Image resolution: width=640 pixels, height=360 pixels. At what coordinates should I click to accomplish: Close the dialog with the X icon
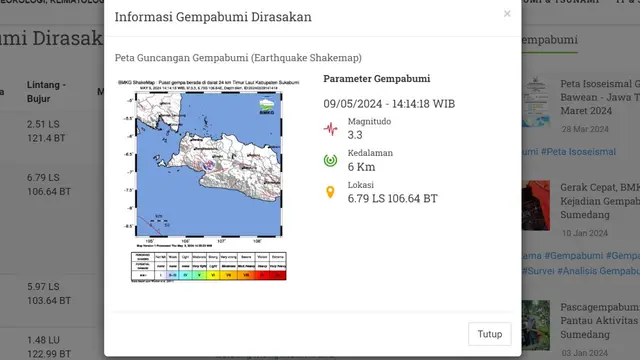(x=507, y=14)
